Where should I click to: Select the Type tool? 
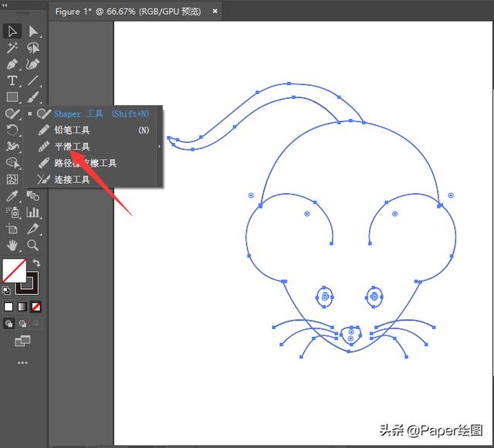12,80
